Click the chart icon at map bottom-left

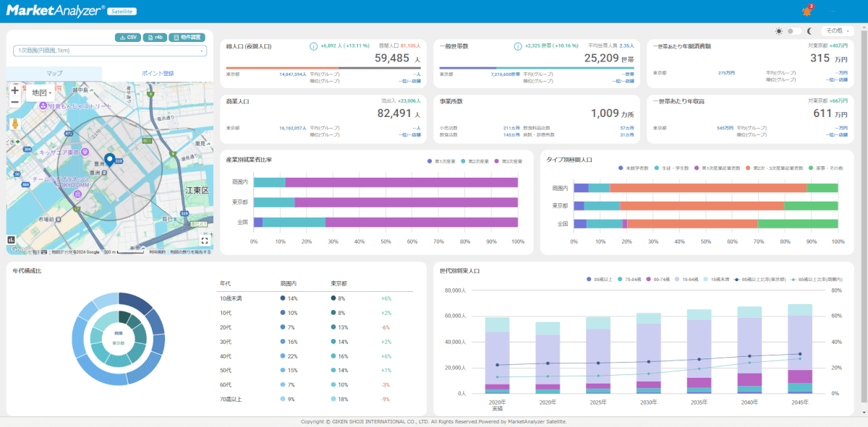pyautogui.click(x=12, y=240)
